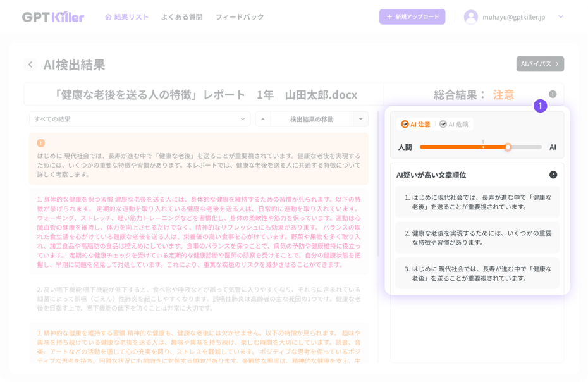Select the muhayu@gptkiller.jp account email
The image size is (588, 382).
pos(514,17)
